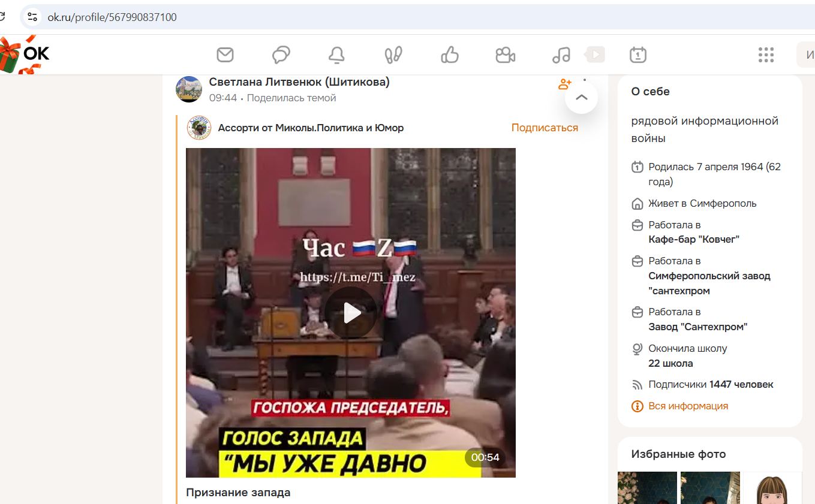The image size is (815, 504).
Task: Click post time 09:44
Action: 223,98
